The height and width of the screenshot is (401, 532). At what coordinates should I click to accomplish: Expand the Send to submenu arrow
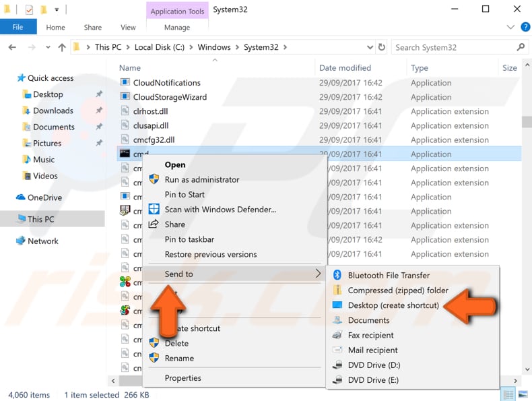[318, 274]
